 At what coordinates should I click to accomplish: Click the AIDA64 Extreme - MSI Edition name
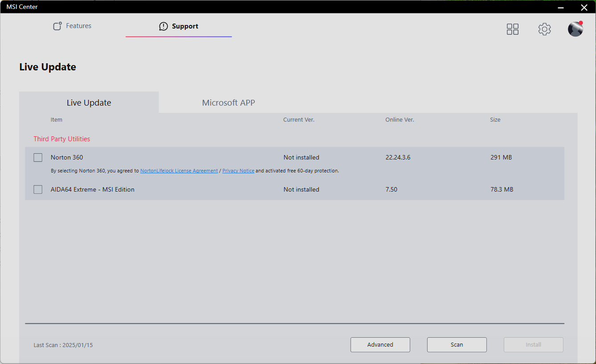coord(93,189)
